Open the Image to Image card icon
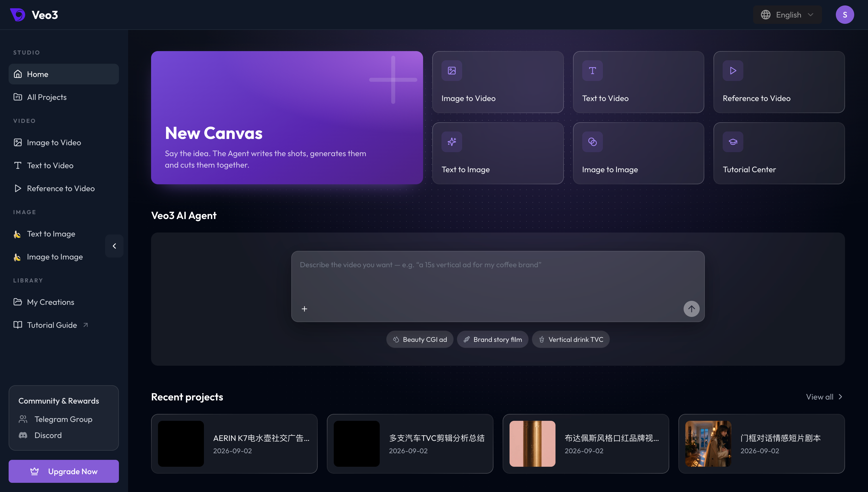 coord(592,142)
